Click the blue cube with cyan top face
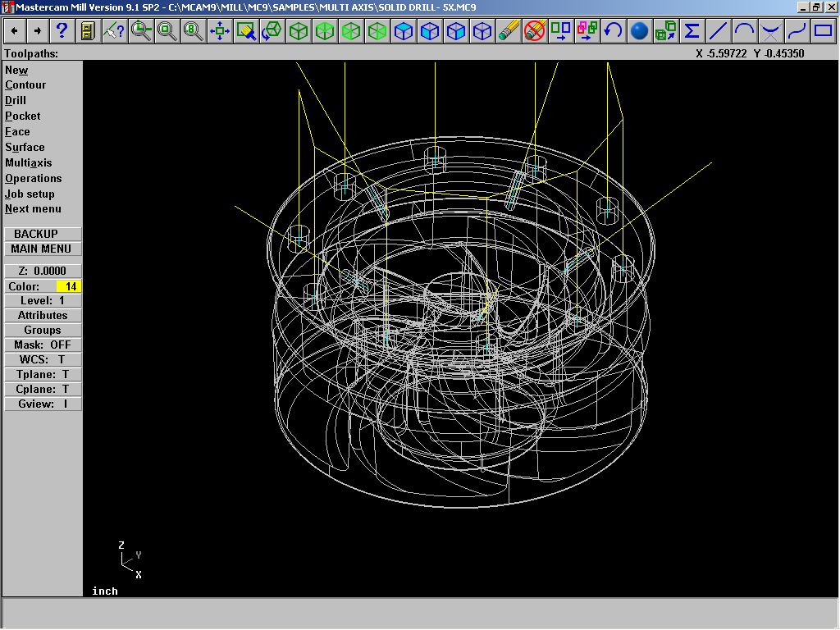The height and width of the screenshot is (630, 840). (404, 30)
